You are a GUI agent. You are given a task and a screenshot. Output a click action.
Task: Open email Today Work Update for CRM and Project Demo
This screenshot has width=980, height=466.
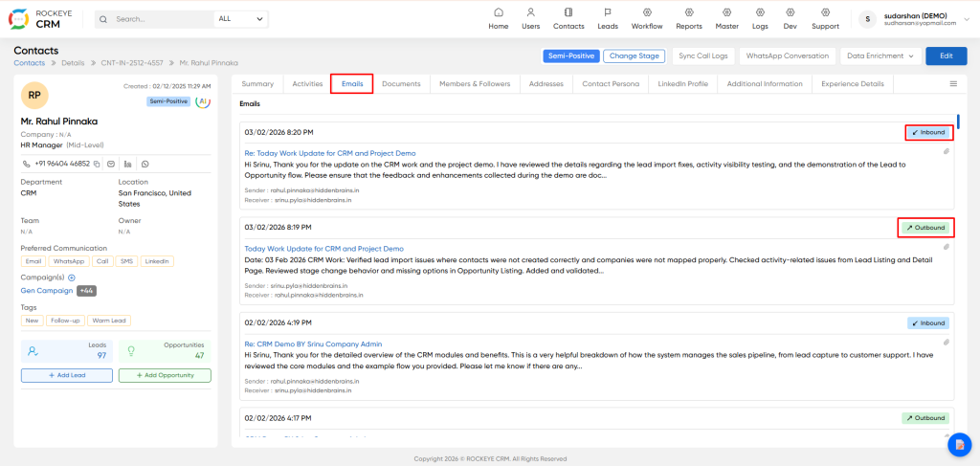[x=323, y=249]
